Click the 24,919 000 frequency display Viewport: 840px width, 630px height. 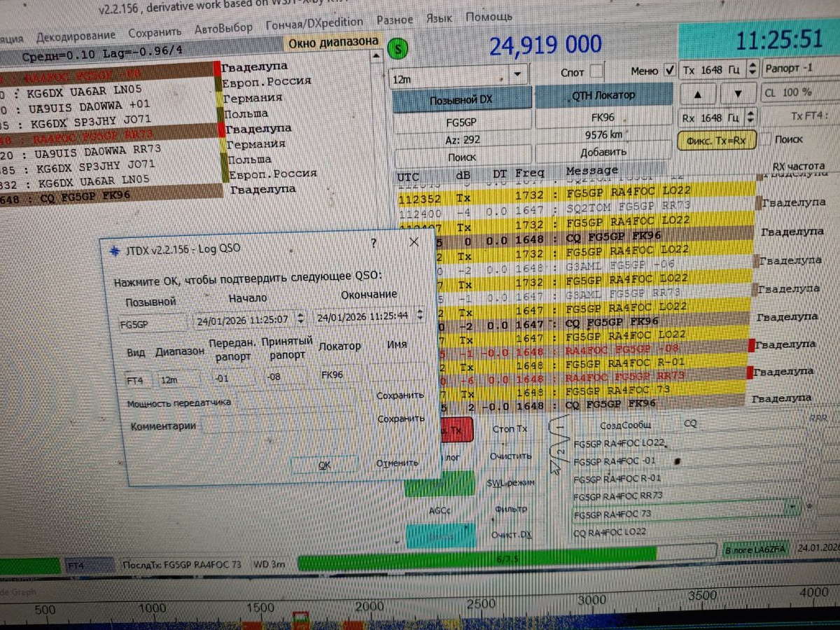click(x=545, y=45)
